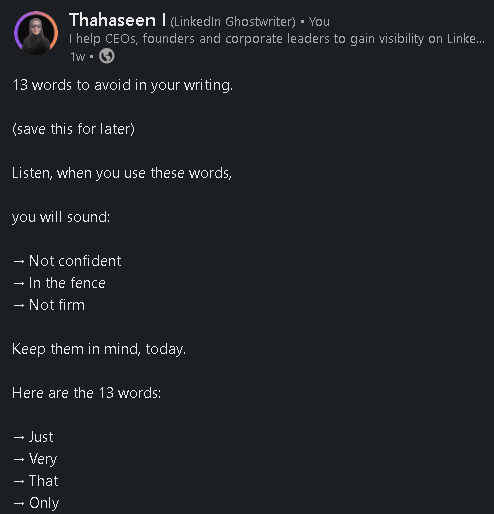Viewport: 494px width, 514px height.
Task: Click the 'In the fence' bullet line
Action: click(x=59, y=283)
